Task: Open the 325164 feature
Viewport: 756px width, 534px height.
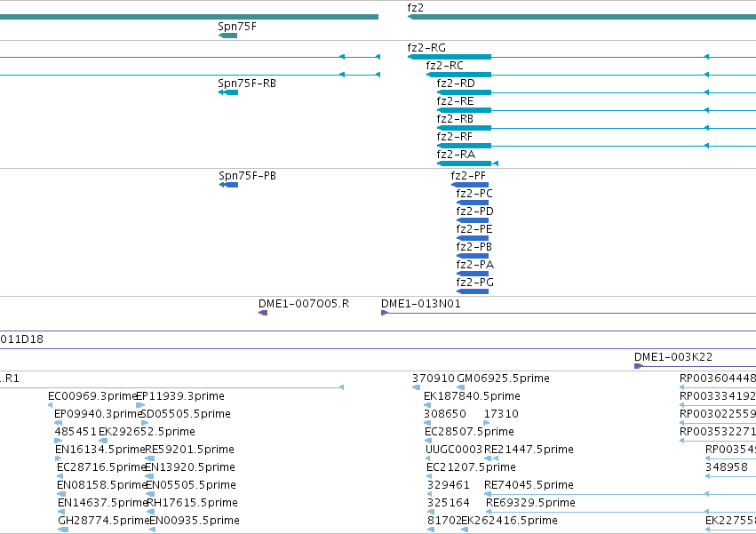Action: click(x=449, y=503)
